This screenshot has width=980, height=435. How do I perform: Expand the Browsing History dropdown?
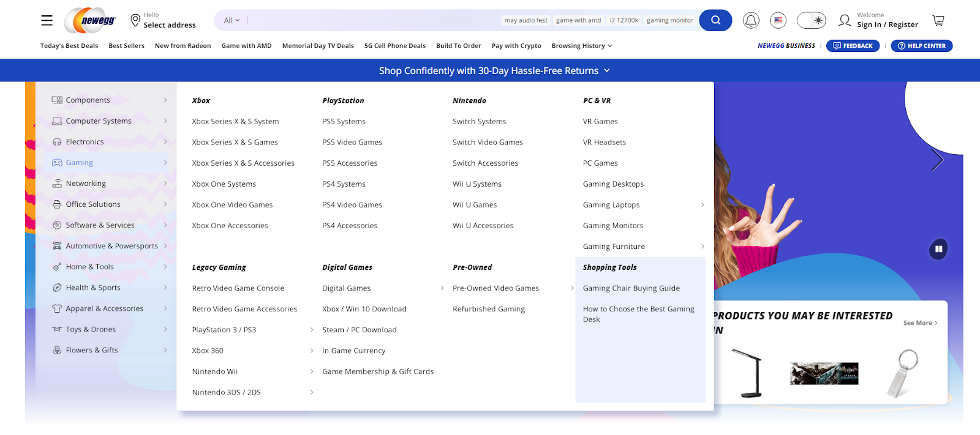[582, 46]
